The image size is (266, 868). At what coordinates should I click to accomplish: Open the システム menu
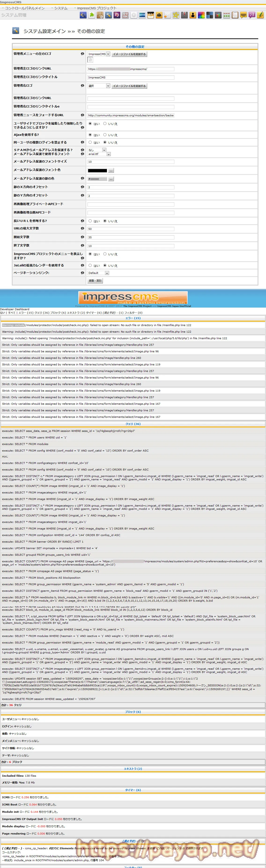click(x=61, y=8)
